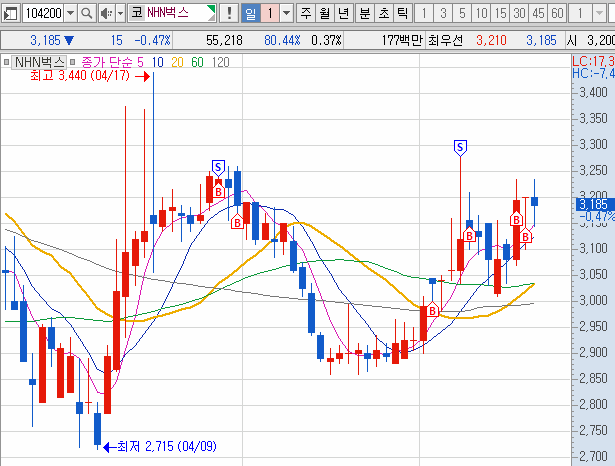Open the period count dropdown after 일 1
Viewport: 615px width, 466px height.
tap(287, 13)
